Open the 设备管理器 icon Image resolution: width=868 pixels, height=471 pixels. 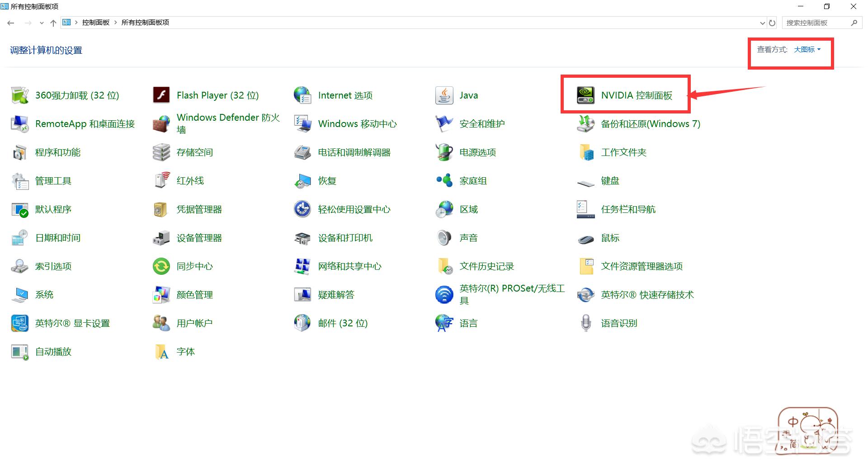[x=161, y=238]
